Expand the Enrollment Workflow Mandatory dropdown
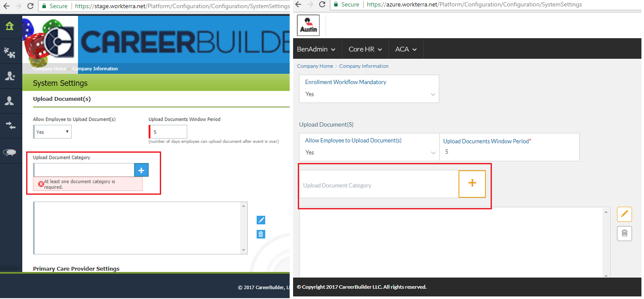 [x=369, y=94]
